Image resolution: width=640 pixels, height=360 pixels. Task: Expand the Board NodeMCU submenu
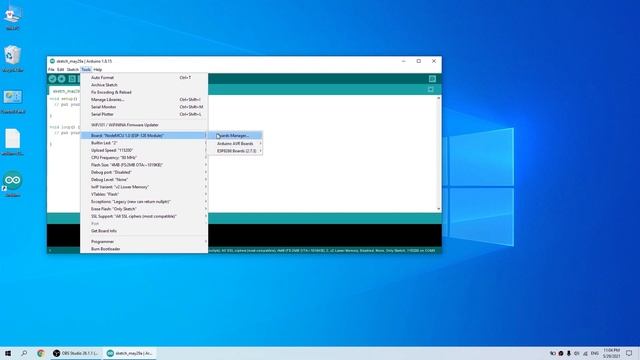point(144,136)
